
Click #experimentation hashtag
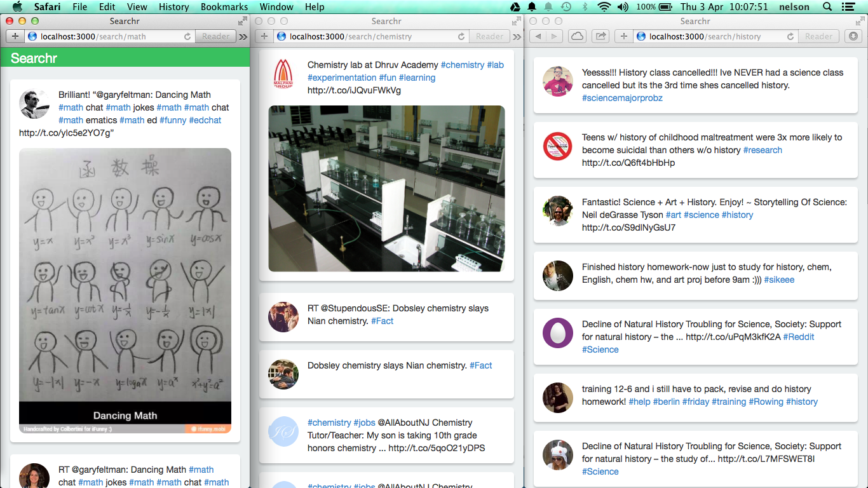[342, 78]
